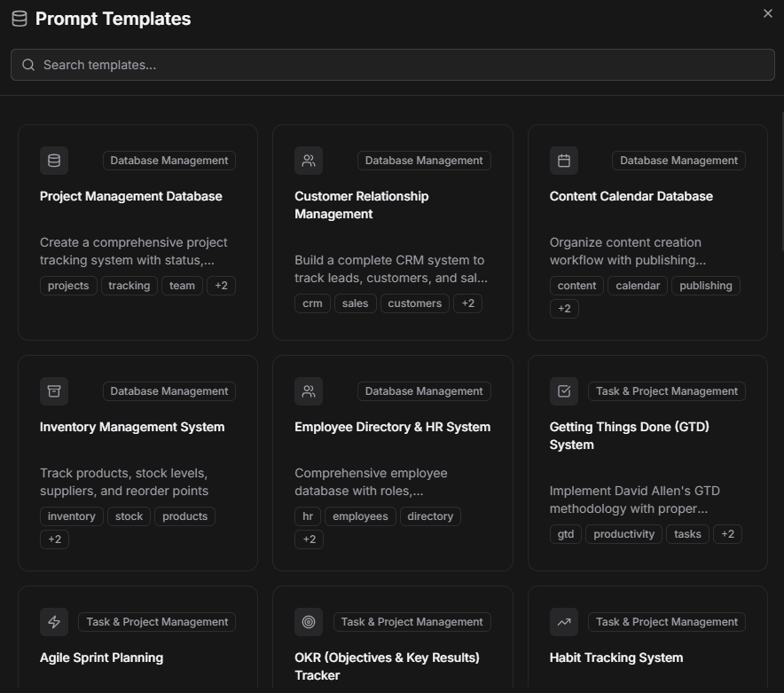This screenshot has width=784, height=693.
Task: Click the description 'Create a comprehensive project tracking system'
Action: (134, 251)
